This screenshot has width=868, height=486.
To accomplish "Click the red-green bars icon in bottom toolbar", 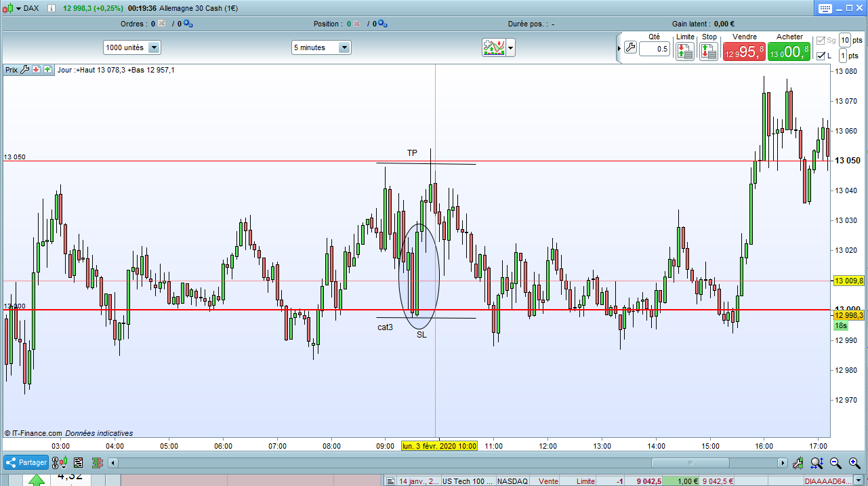I will [x=97, y=463].
